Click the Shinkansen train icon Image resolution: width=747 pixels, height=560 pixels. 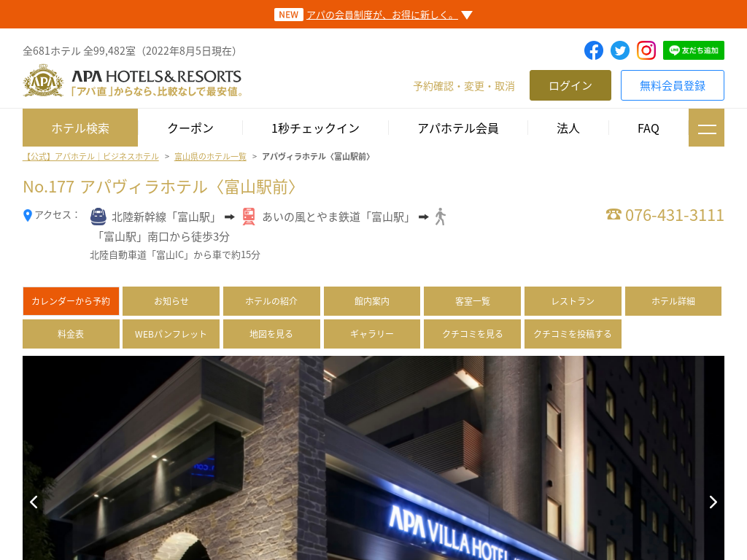98,217
